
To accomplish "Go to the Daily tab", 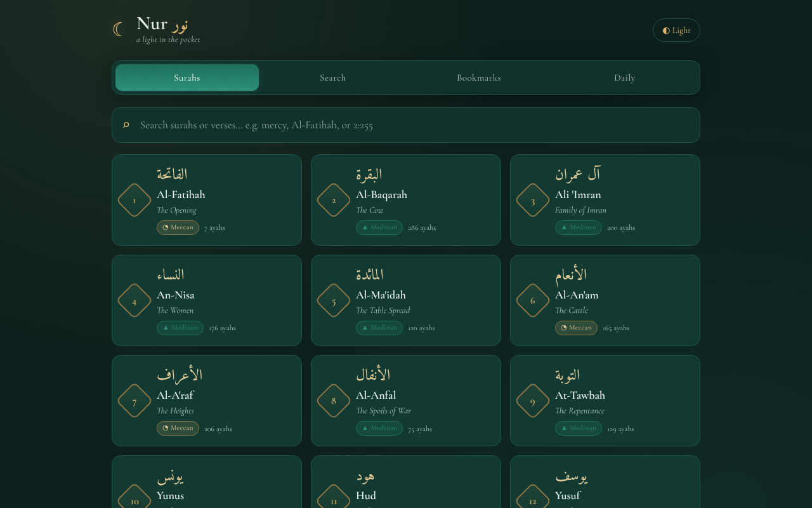I will pos(625,77).
